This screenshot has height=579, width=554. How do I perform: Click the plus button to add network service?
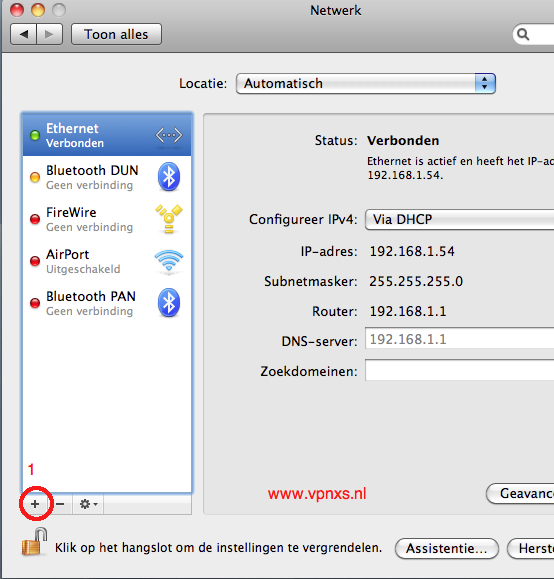[35, 504]
